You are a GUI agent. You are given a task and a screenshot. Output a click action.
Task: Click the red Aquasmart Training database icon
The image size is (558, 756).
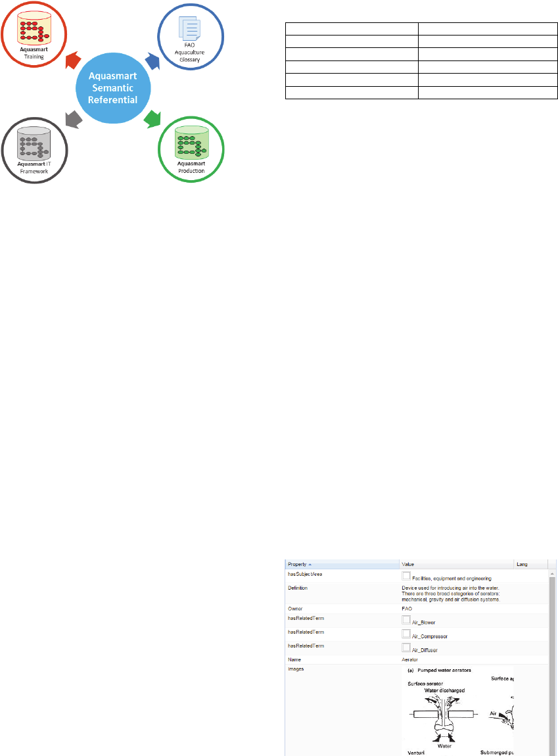coord(34,28)
